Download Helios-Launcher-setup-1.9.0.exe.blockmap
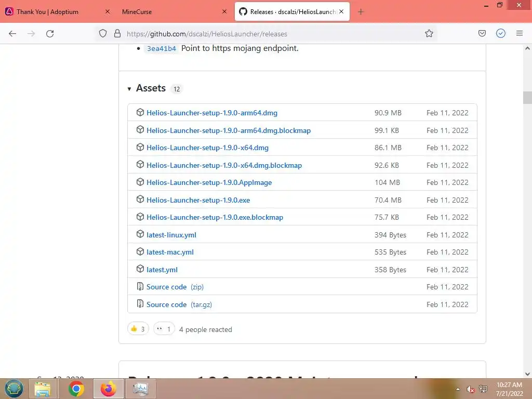 (x=215, y=218)
